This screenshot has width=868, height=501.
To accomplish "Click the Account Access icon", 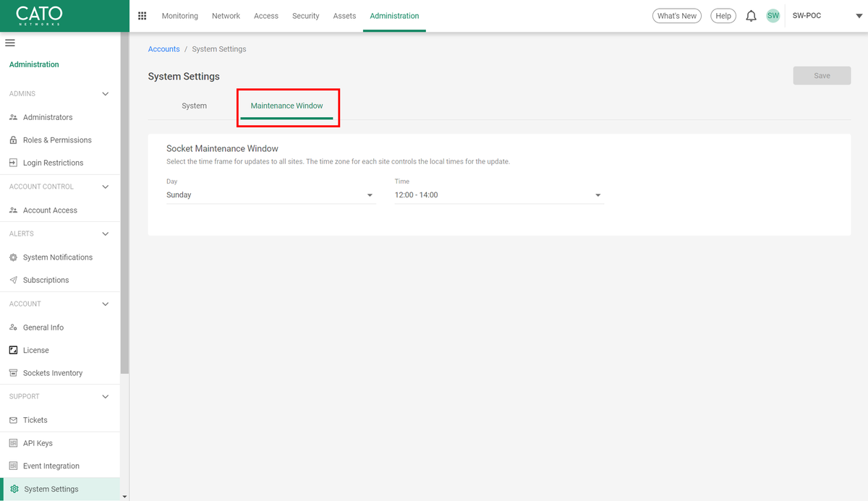I will click(x=13, y=210).
